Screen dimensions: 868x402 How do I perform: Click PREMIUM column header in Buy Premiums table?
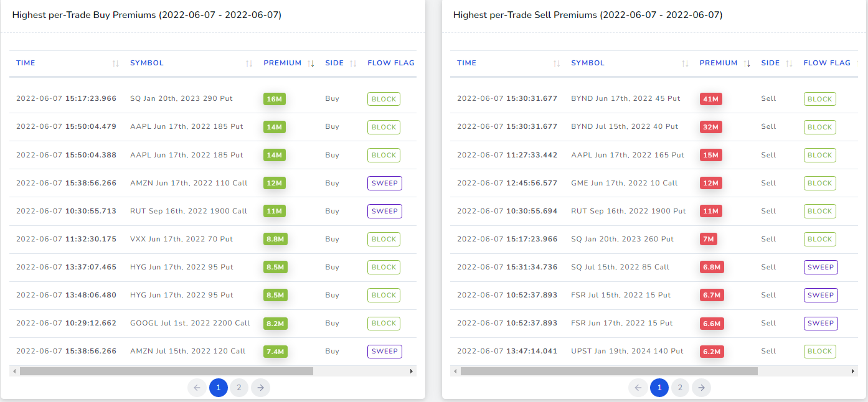click(x=282, y=63)
